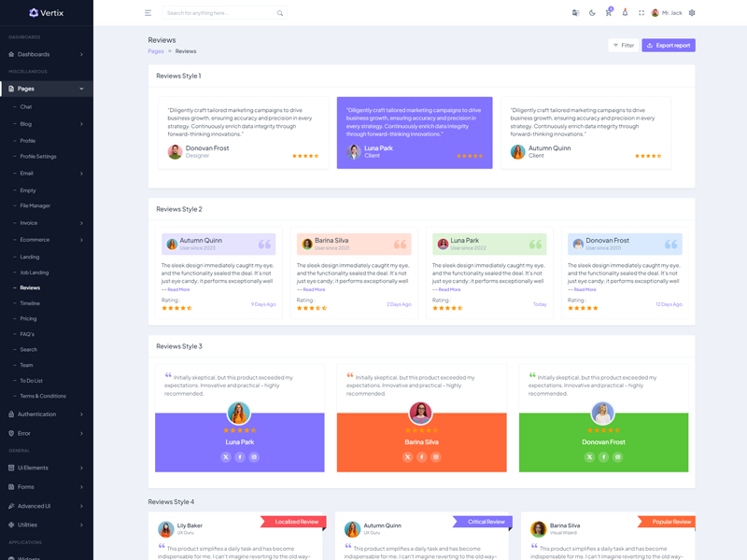Click the search magnifier icon
The height and width of the screenshot is (560, 747).
(280, 13)
